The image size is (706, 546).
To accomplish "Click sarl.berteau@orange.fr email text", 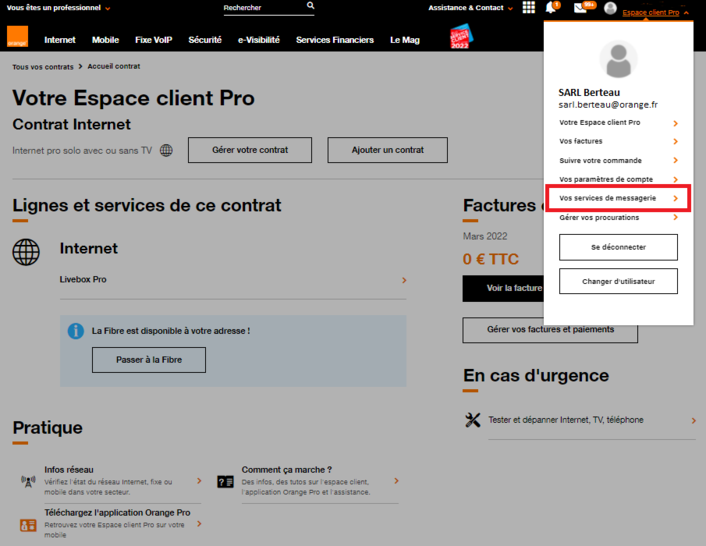I will [608, 105].
